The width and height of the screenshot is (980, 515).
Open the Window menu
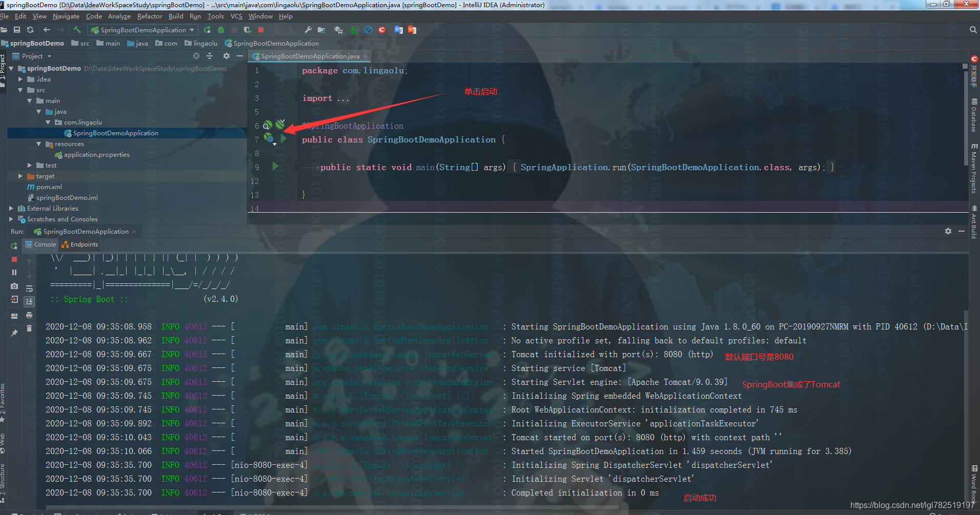pos(260,16)
